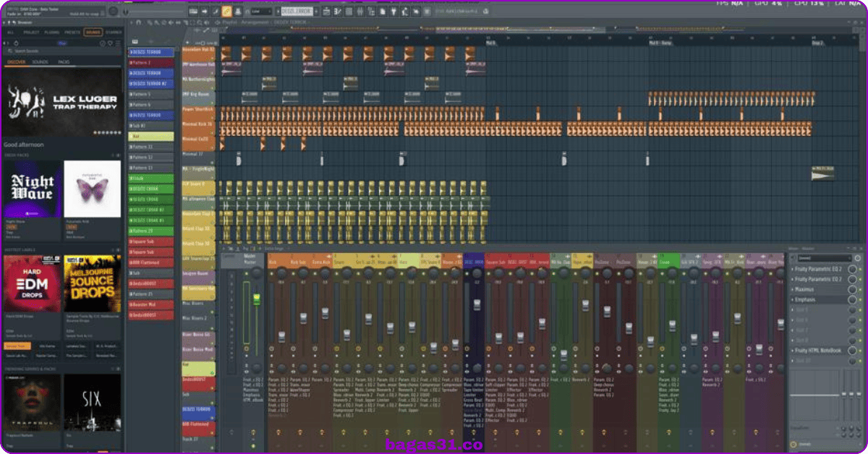Viewport: 868px width, 454px height.
Task: Open Melbourne Bounce Drops pack thumbnail
Action: [x=92, y=283]
